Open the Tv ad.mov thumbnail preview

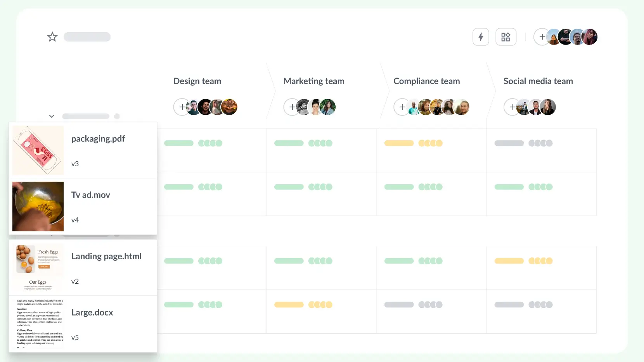coord(38,206)
